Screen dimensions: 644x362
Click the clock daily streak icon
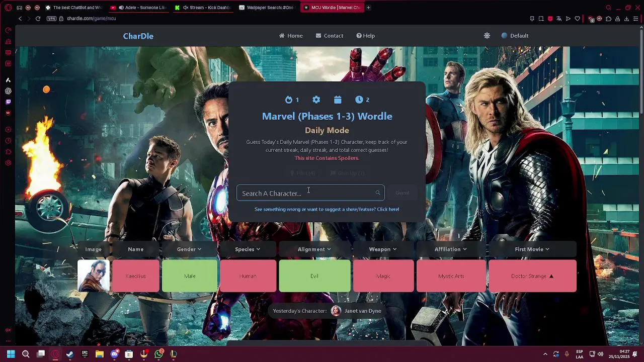359,100
